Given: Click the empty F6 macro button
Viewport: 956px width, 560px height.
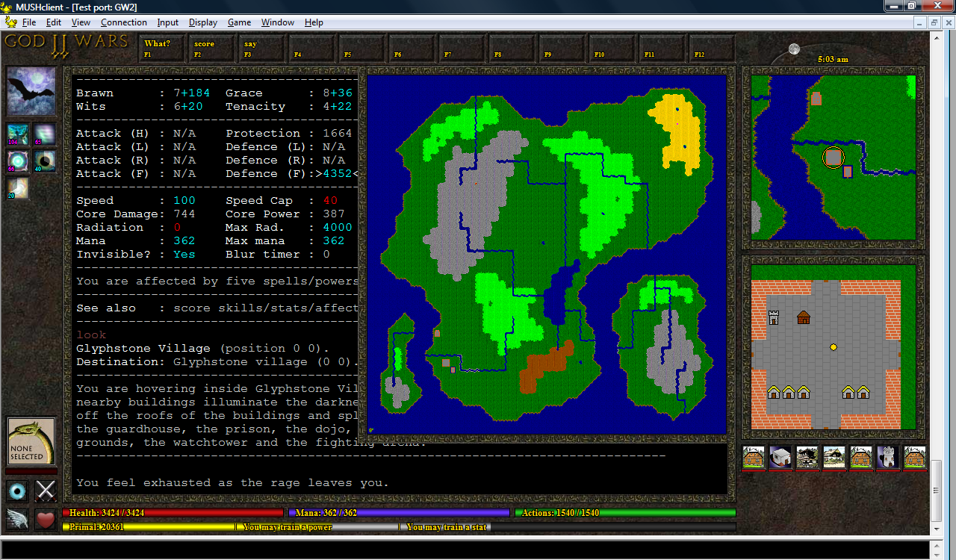Looking at the screenshot, I should [412, 49].
